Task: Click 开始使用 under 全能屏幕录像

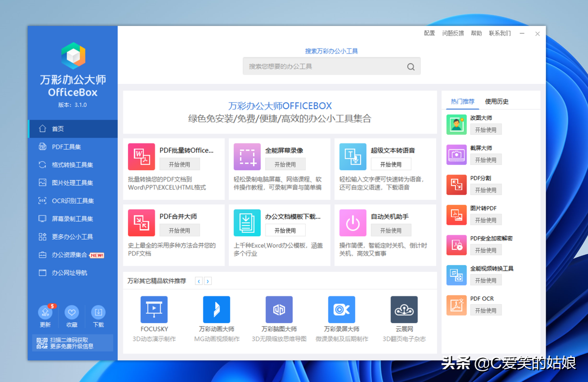Action: coord(285,164)
